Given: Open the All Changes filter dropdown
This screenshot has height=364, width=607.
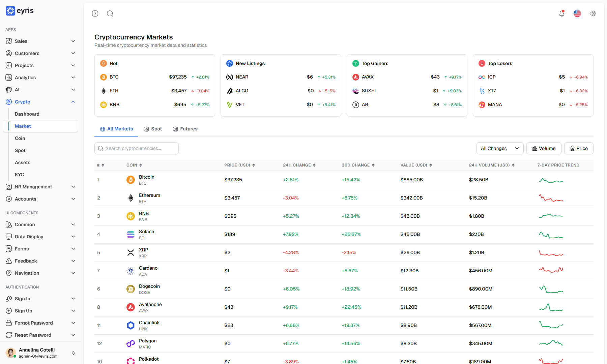Looking at the screenshot, I should tap(500, 148).
